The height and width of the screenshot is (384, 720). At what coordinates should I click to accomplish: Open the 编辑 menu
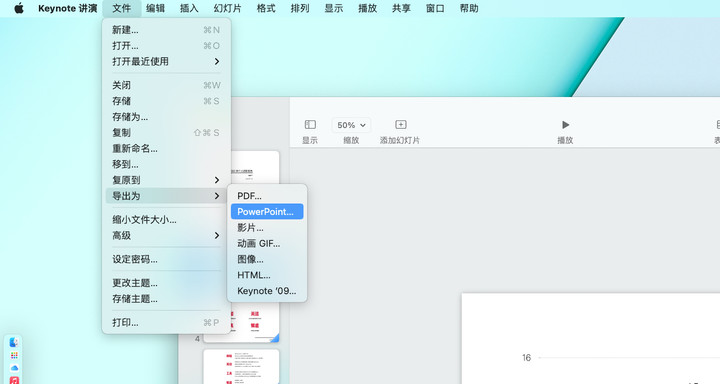(x=155, y=8)
